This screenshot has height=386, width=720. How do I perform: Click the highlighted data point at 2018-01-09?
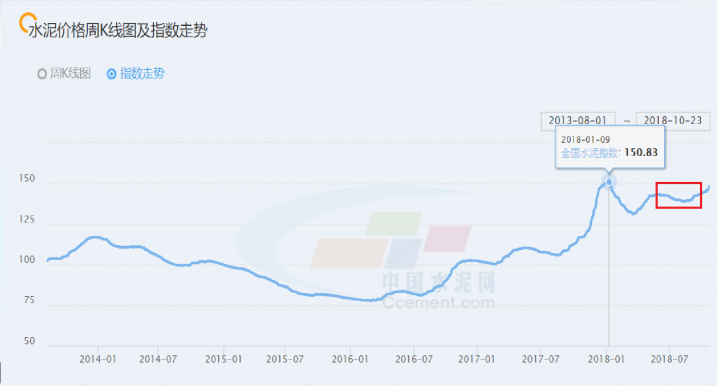click(609, 182)
